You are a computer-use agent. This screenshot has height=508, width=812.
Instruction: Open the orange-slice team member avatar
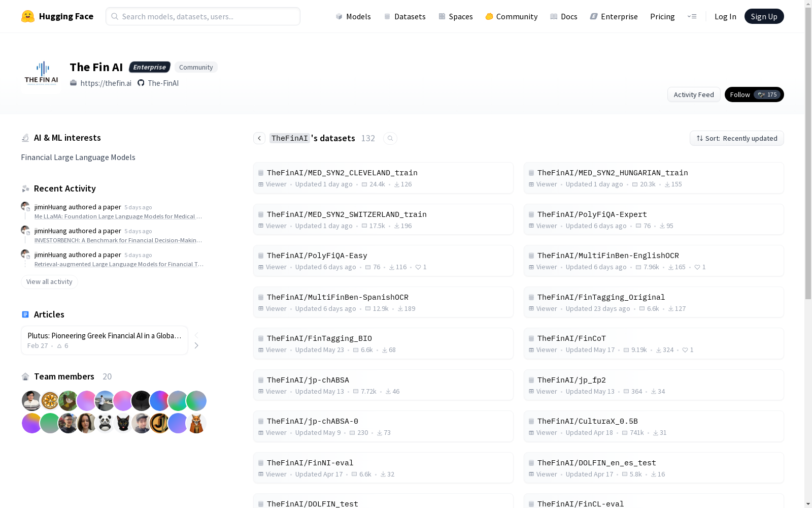coord(50,401)
